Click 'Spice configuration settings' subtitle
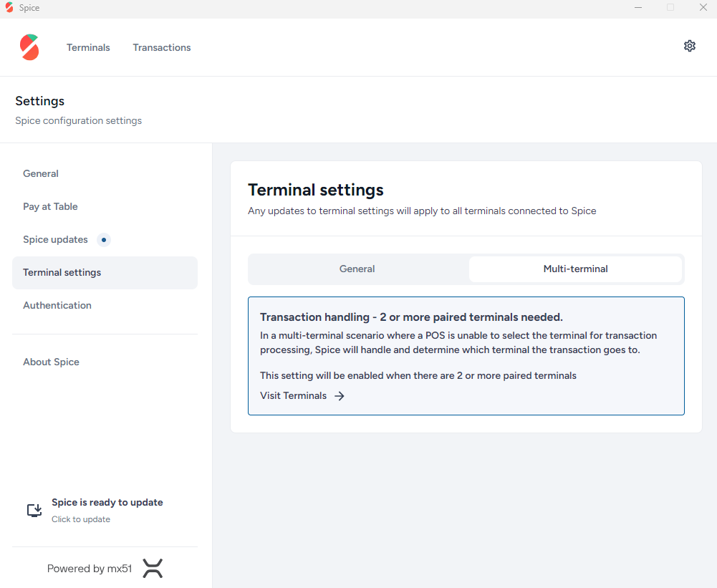This screenshot has height=588, width=717. (79, 121)
